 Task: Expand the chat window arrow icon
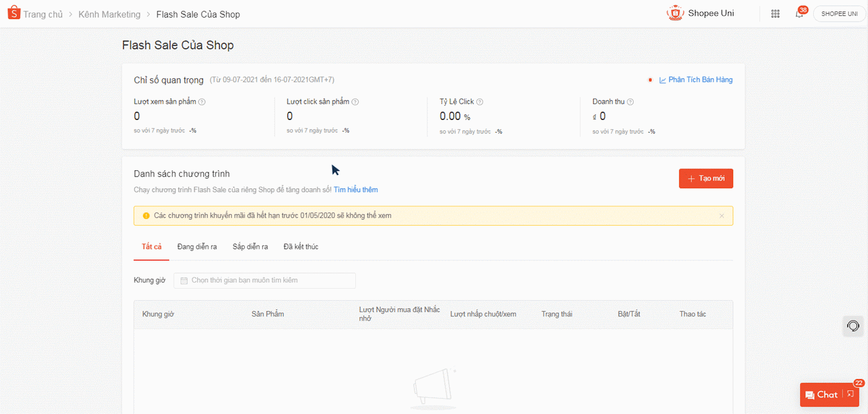coord(851,394)
